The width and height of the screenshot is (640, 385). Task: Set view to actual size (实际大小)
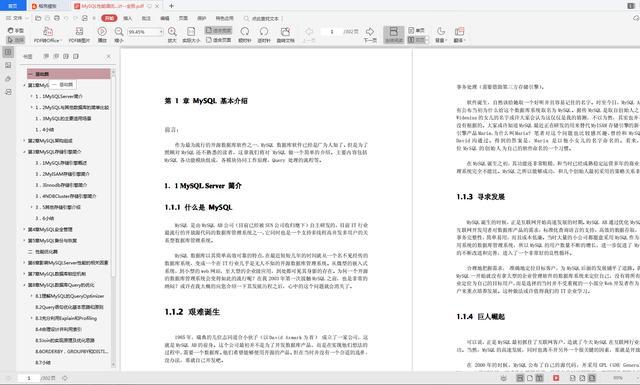191,35
